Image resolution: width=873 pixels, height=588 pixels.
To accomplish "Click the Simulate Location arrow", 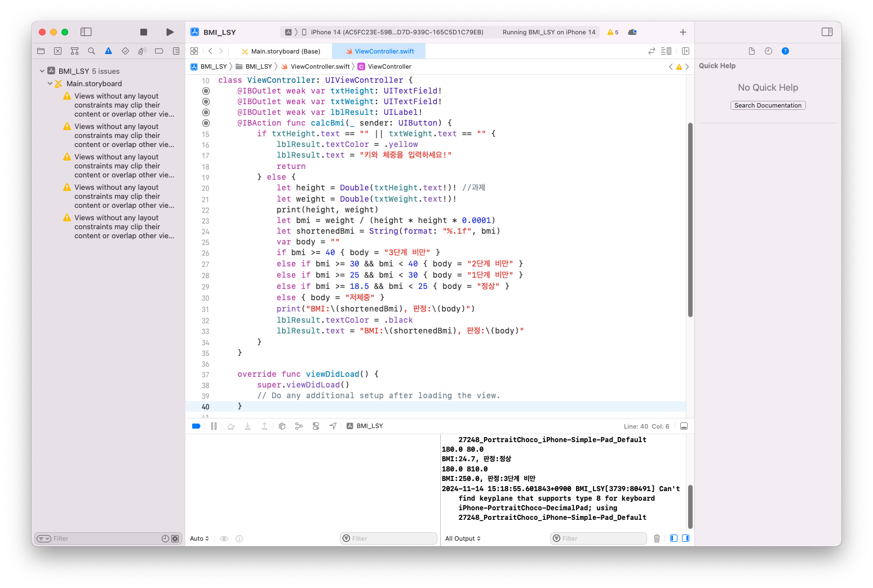I will point(333,426).
